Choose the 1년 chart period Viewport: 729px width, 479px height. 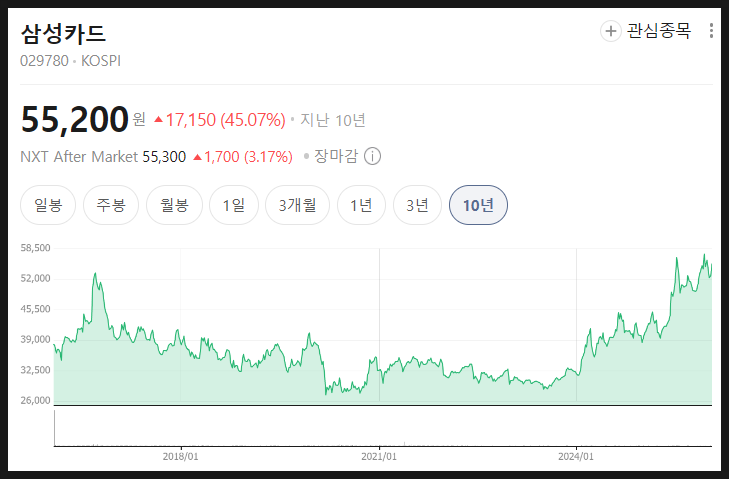click(361, 205)
